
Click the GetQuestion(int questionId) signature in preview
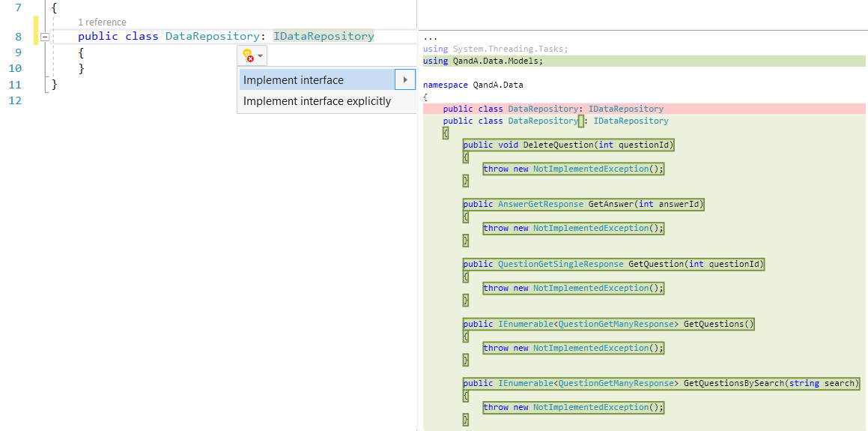[x=613, y=264]
